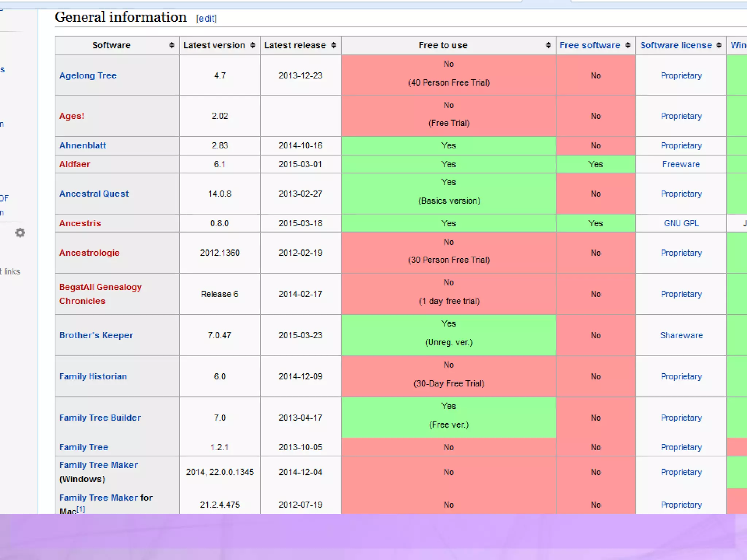Open the Freeware license link for Aldfaer
Image resolution: width=747 pixels, height=560 pixels.
point(681,164)
